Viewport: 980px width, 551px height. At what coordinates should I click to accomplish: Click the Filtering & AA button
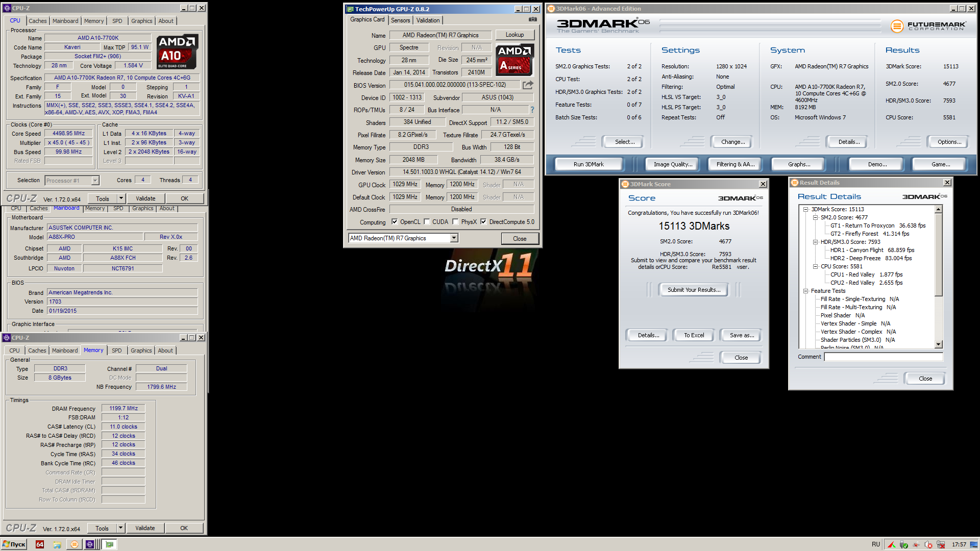(735, 164)
